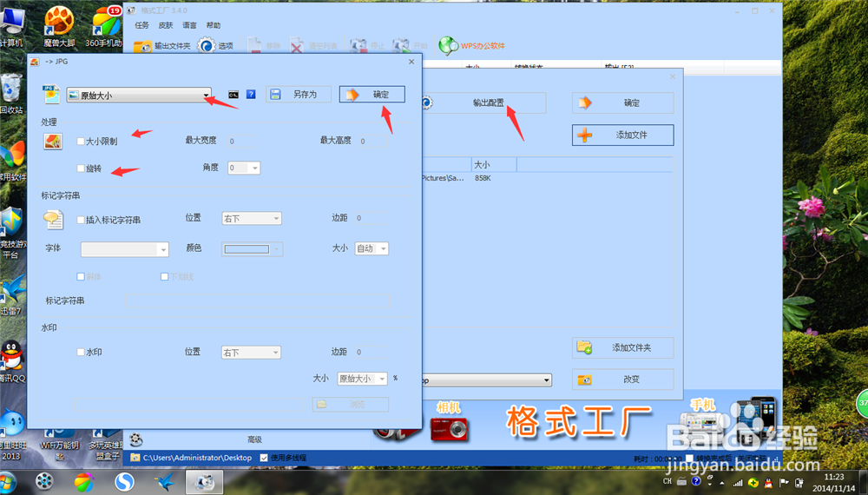Click the 清空列表 clear list toolbar icon

coord(297,45)
